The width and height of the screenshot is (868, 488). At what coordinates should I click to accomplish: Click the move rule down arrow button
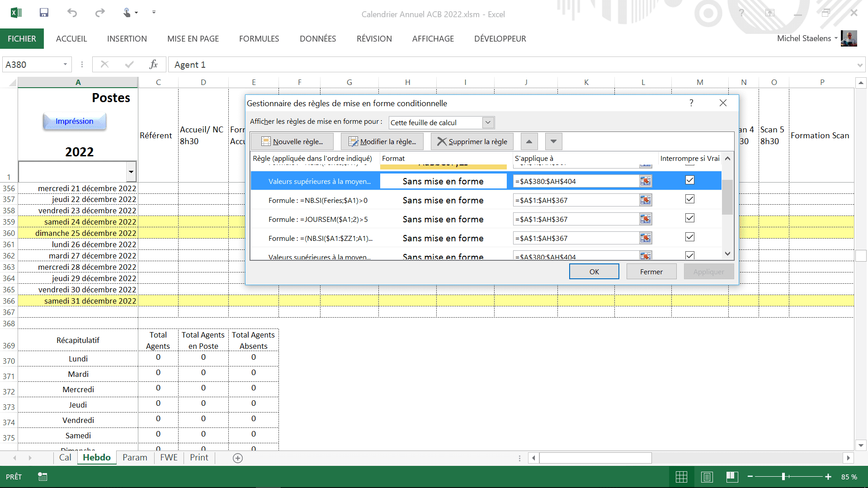pos(553,141)
